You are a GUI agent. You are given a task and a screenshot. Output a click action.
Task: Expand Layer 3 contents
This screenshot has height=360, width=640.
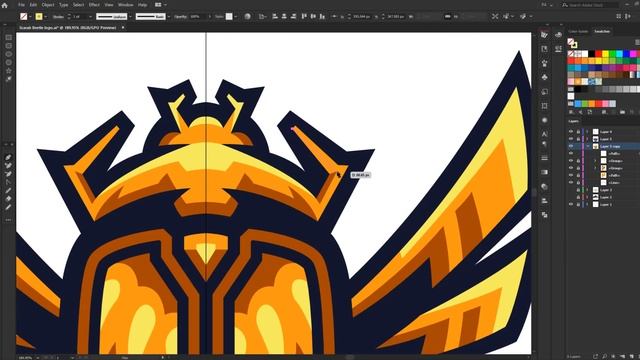coord(588,139)
